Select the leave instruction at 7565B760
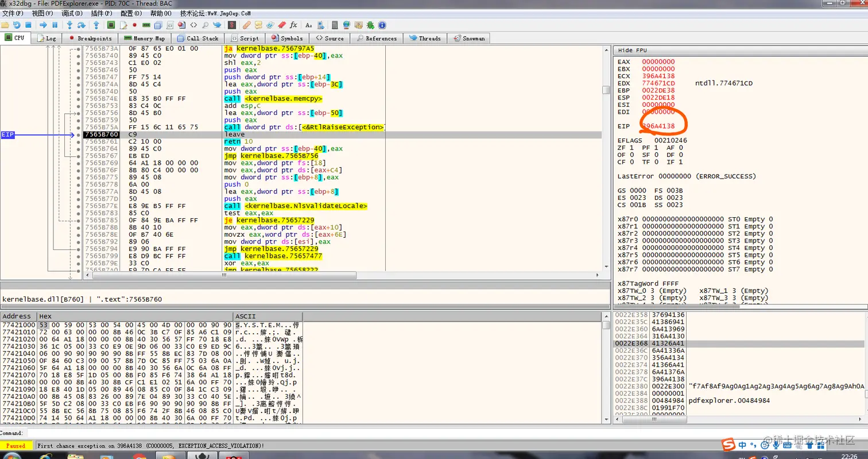Image resolution: width=868 pixels, height=459 pixels. [x=343, y=134]
